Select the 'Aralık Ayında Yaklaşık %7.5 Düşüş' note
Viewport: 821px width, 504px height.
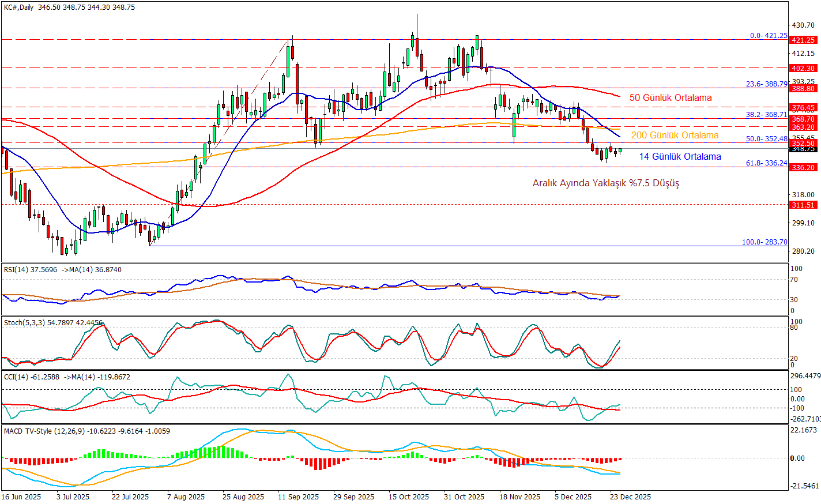[605, 183]
